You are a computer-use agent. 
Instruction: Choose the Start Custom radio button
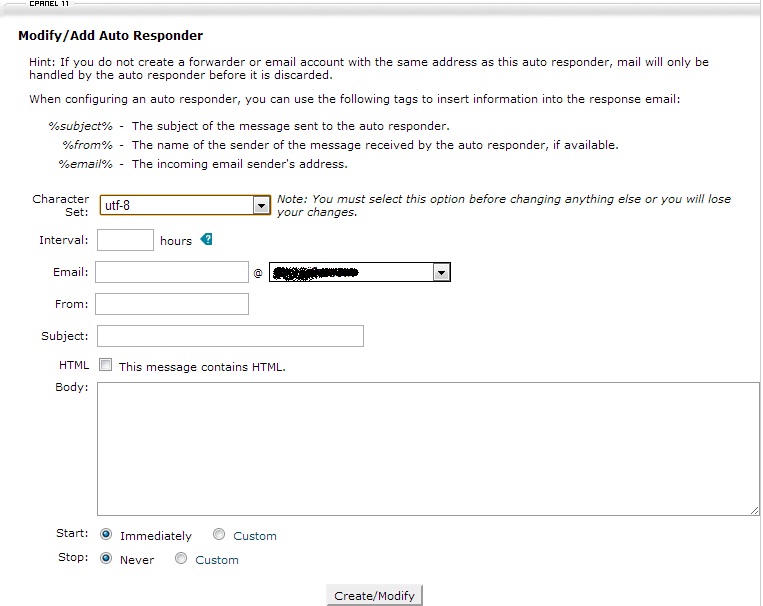point(219,535)
